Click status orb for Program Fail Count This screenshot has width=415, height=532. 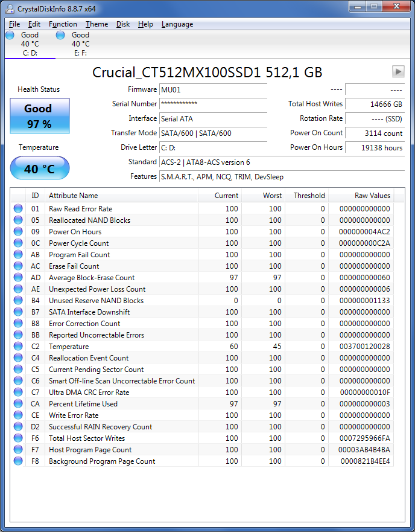pos(18,255)
